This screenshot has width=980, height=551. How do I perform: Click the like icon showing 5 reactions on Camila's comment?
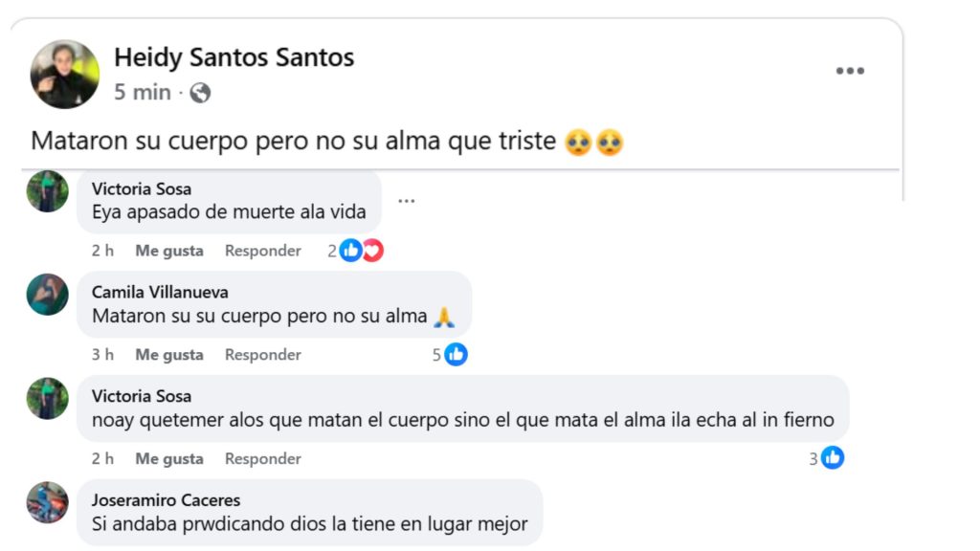[457, 354]
